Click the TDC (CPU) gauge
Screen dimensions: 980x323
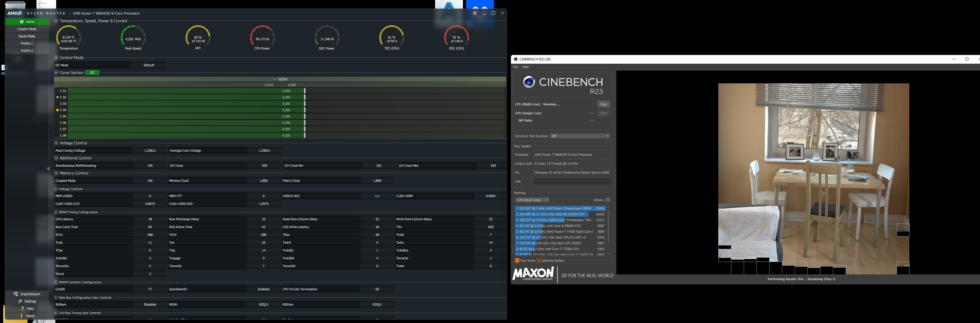click(392, 38)
